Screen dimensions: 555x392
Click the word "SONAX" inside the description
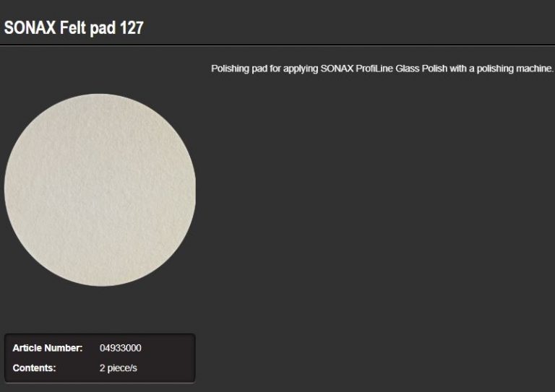coord(337,69)
